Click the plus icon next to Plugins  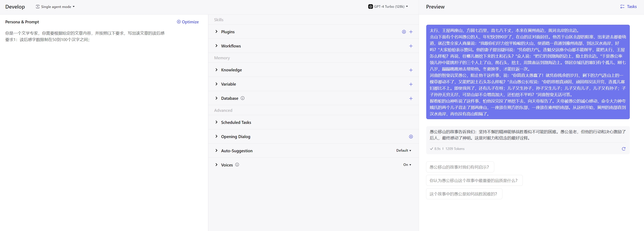coord(411,32)
